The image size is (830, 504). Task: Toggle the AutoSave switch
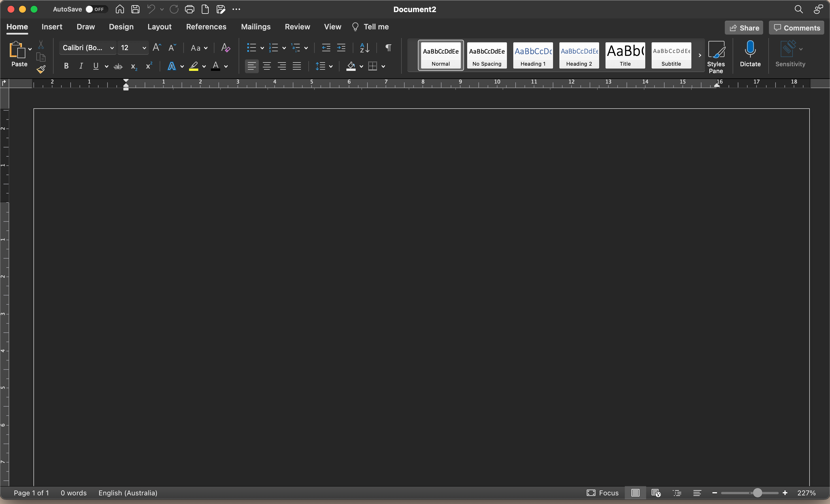tap(96, 9)
